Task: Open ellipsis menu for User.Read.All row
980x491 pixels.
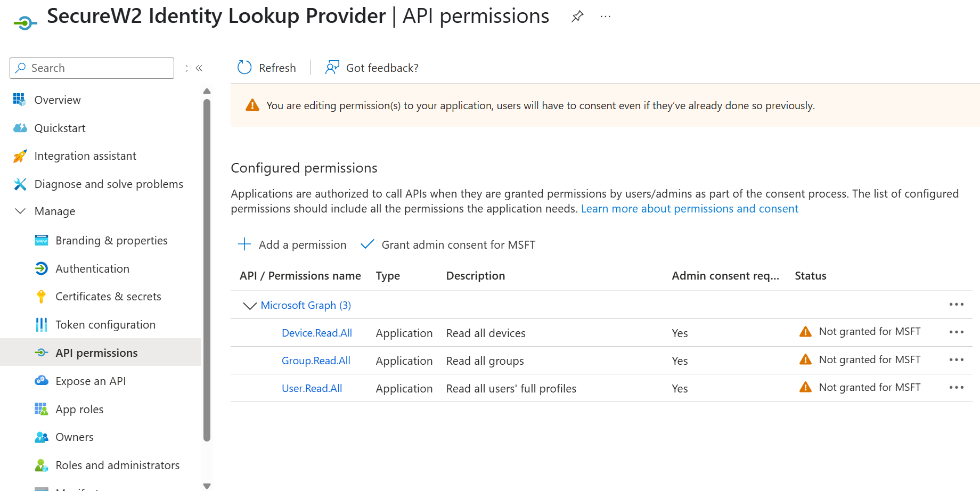Action: click(x=956, y=388)
